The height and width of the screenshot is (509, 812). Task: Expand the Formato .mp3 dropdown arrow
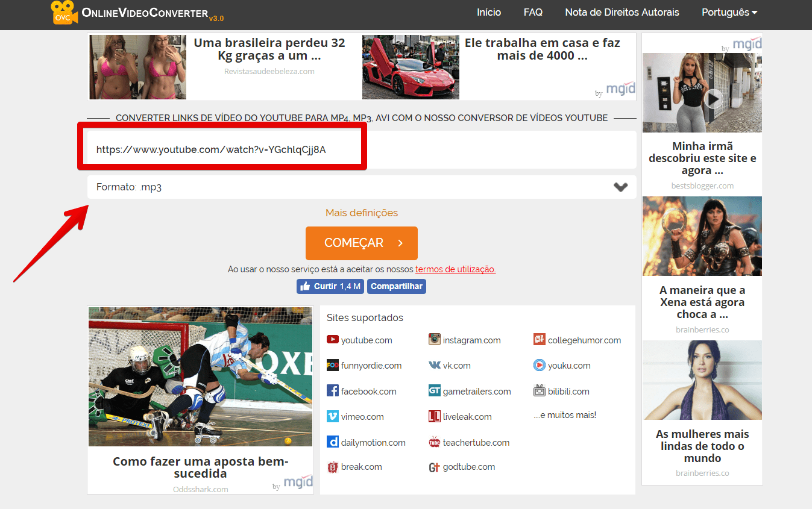click(620, 187)
